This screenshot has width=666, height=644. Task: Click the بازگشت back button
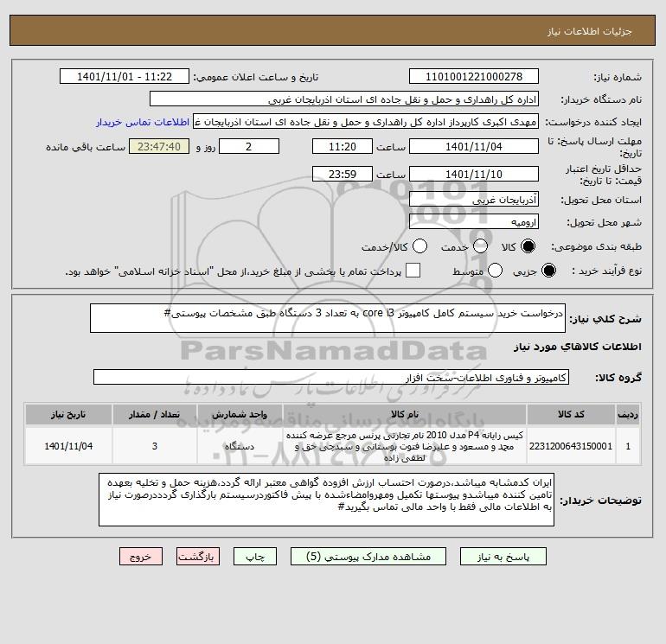pyautogui.click(x=198, y=557)
